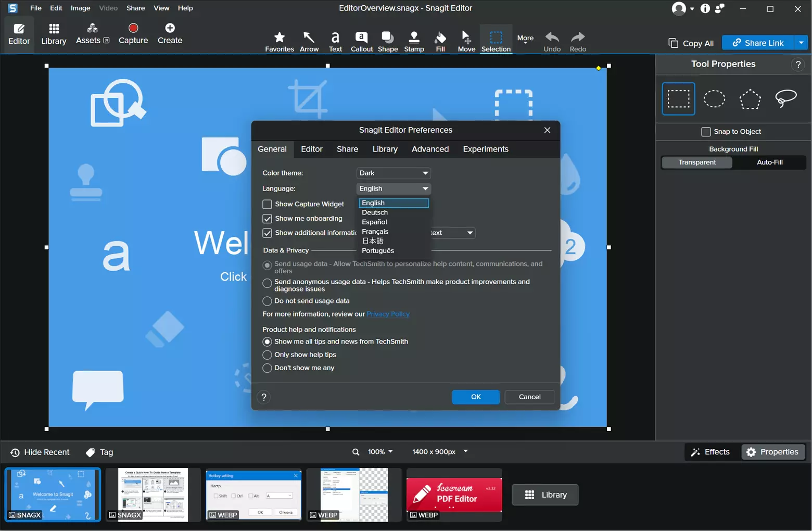The width and height of the screenshot is (812, 531).
Task: Switch to the Advanced preferences tab
Action: pyautogui.click(x=430, y=149)
